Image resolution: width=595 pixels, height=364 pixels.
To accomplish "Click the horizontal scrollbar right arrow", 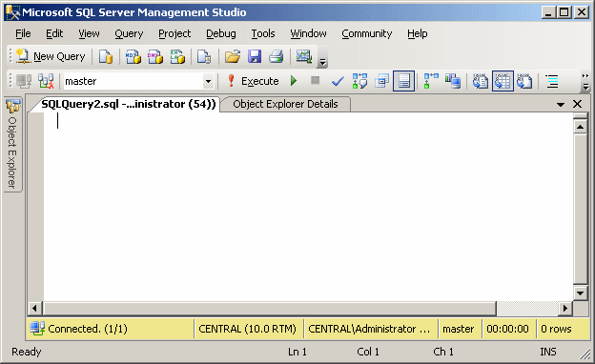I will [x=565, y=309].
